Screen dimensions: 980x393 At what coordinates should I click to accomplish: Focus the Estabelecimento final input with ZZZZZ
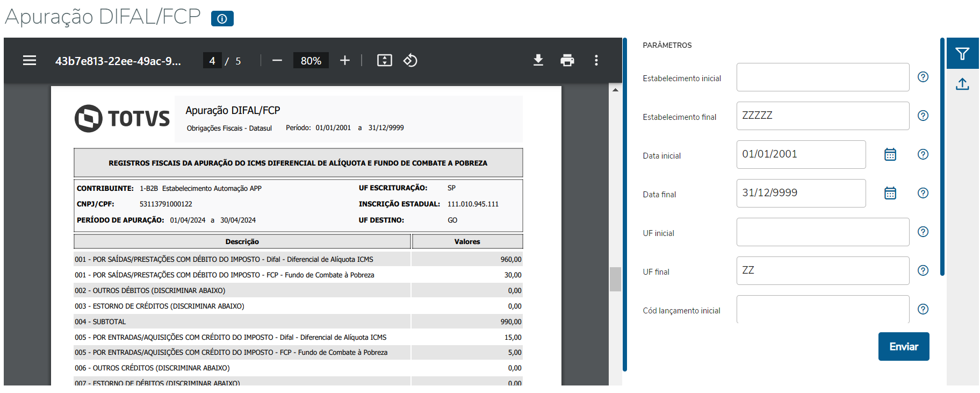point(823,116)
